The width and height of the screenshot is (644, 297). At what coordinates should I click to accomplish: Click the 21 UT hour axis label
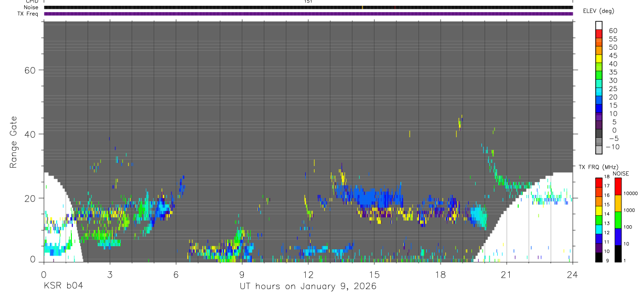[x=507, y=274]
